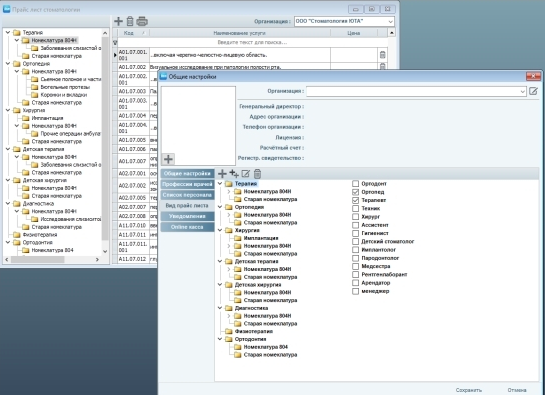The height and width of the screenshot is (395, 545).
Task: Collapse the Ортопедия node in the settings tree
Action: [220, 207]
